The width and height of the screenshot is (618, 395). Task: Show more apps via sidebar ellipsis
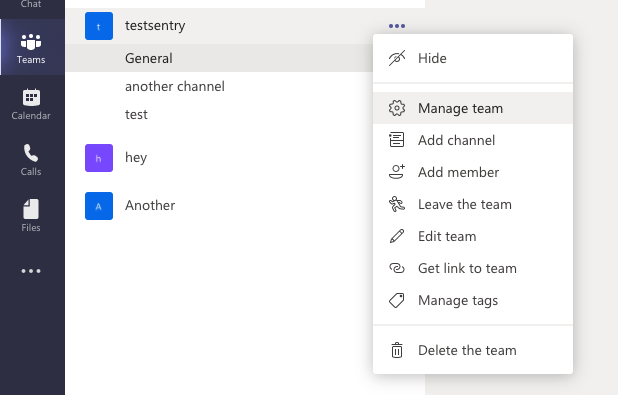31,271
